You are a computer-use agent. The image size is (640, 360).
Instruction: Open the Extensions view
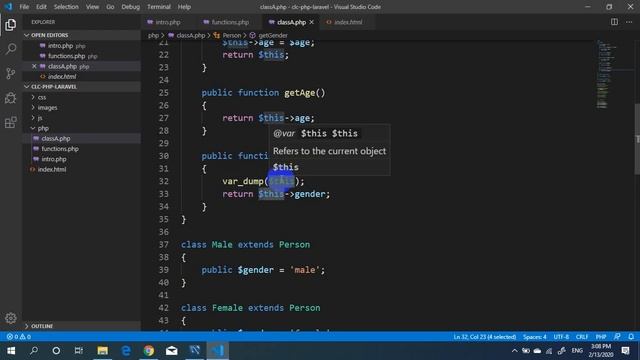(11, 122)
